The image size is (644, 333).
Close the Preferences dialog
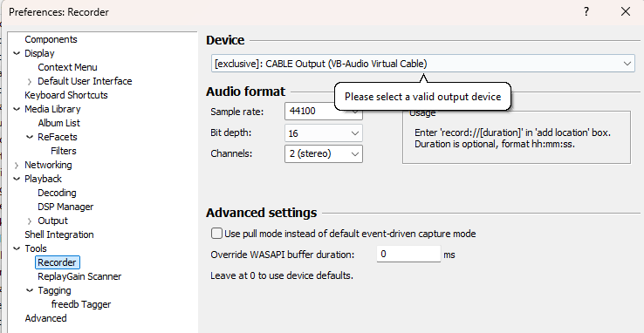pos(626,11)
